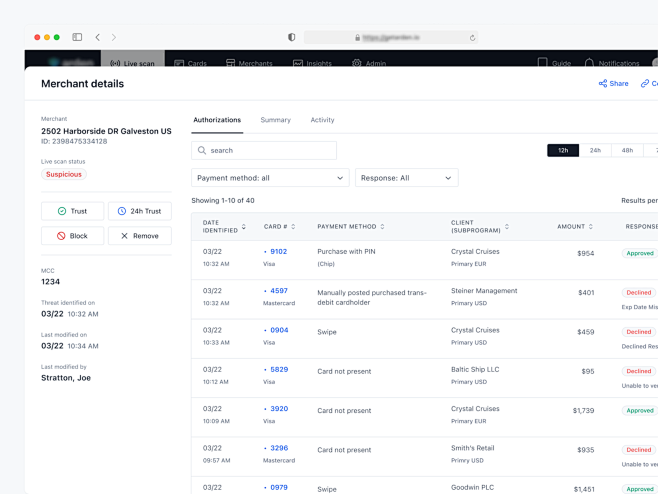Toggle the browser sidebar icon
Image resolution: width=658 pixels, height=494 pixels.
[x=77, y=37]
